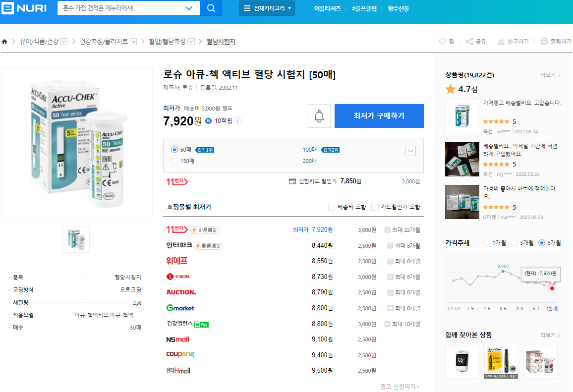Expand the 건강측정/물리치료 breadcrumb dropdown
This screenshot has height=392, width=573.
point(133,42)
